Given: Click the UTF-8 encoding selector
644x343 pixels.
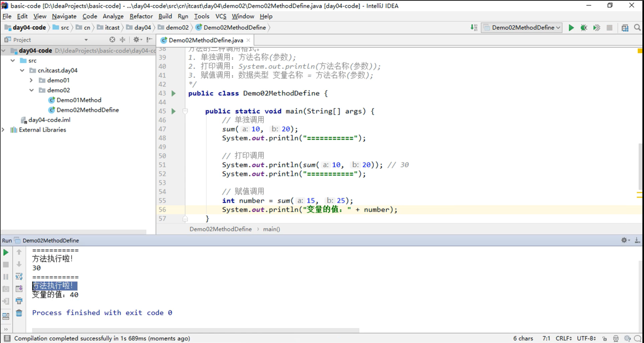Looking at the screenshot, I should 586,338.
